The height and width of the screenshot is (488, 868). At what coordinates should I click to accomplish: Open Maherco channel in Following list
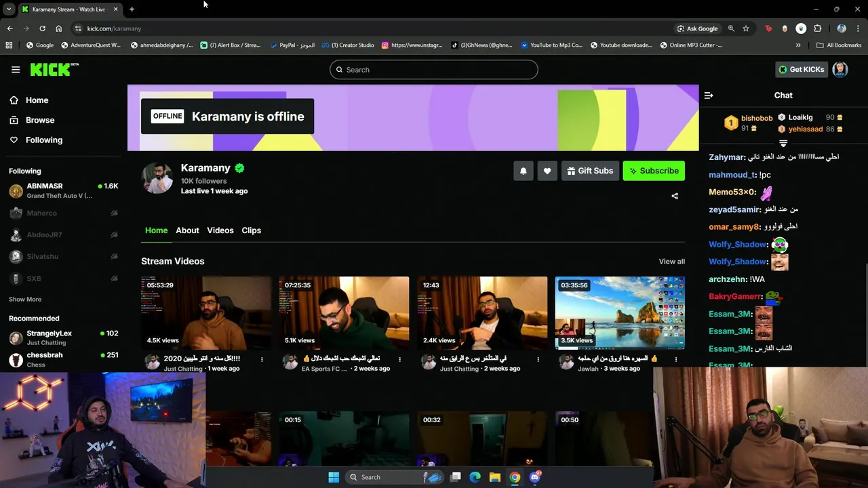click(64, 213)
